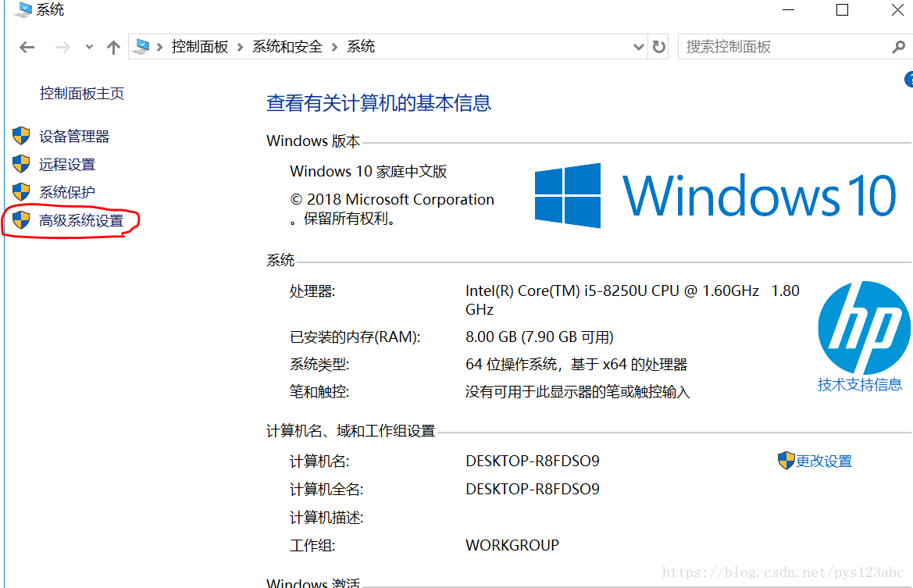Click full computer name value next to 计算机全名:

pos(532,489)
